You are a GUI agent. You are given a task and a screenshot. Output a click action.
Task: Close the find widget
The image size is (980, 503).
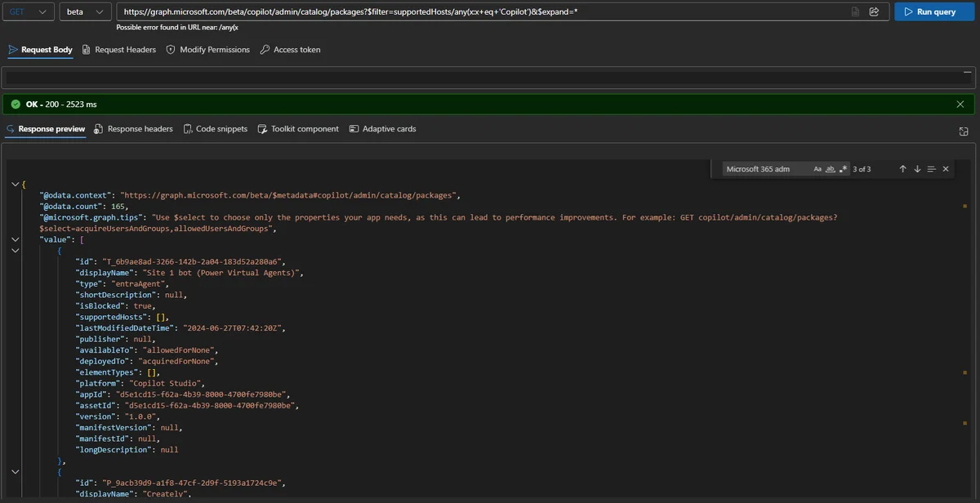point(946,169)
